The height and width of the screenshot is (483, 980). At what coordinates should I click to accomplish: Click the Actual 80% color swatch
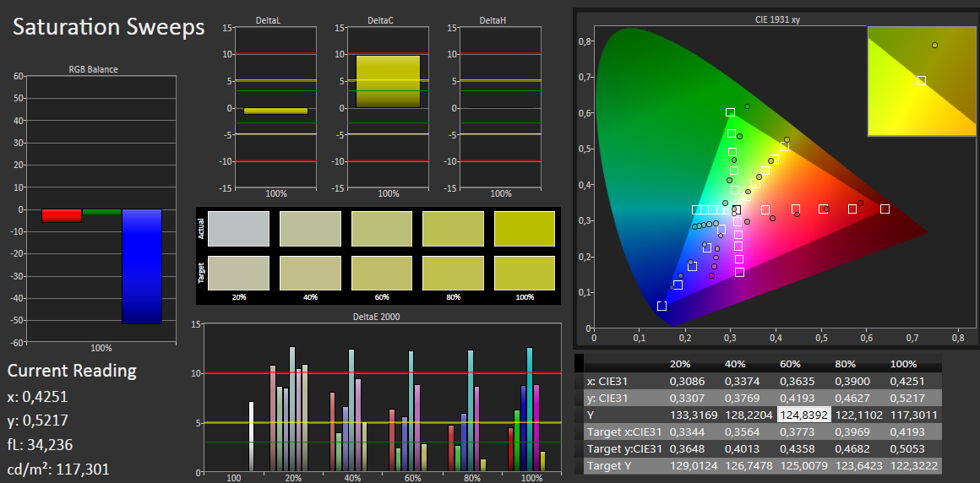(453, 229)
